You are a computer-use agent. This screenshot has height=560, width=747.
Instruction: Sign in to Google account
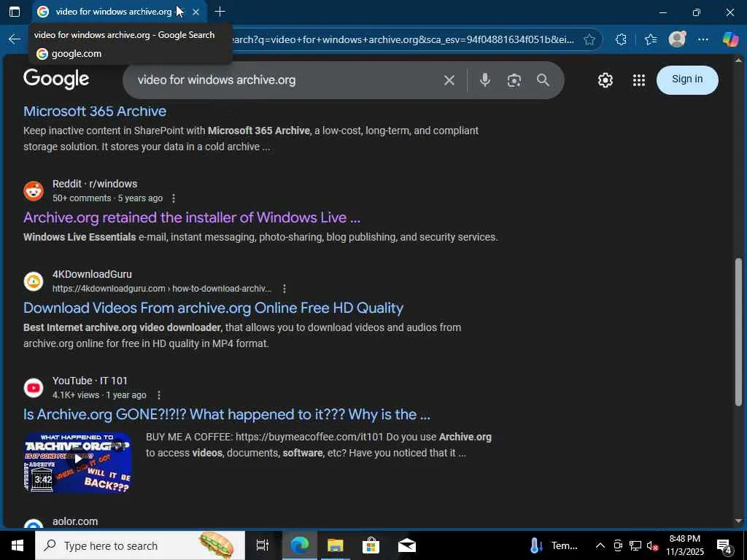click(x=687, y=79)
